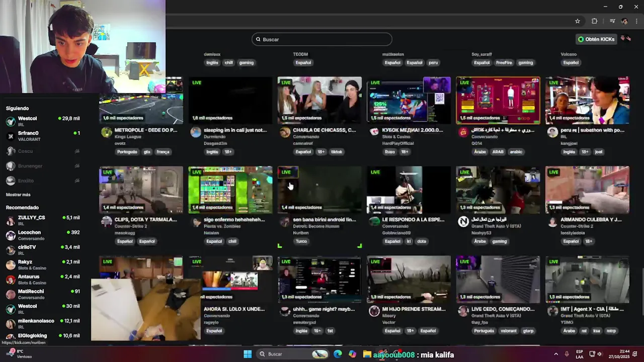Click the Windows taskbar Buscar search box
Viewport: 644px width, 362px height.
pos(293,354)
